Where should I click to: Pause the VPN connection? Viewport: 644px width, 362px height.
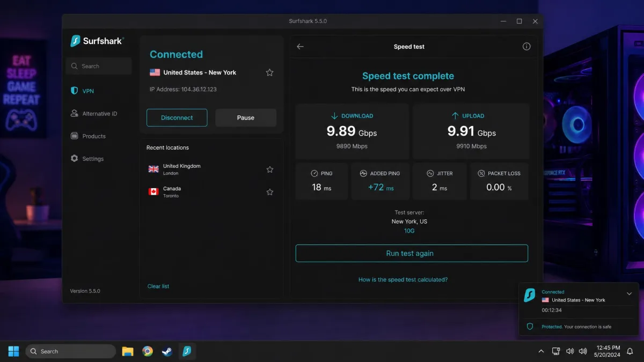[246, 118]
